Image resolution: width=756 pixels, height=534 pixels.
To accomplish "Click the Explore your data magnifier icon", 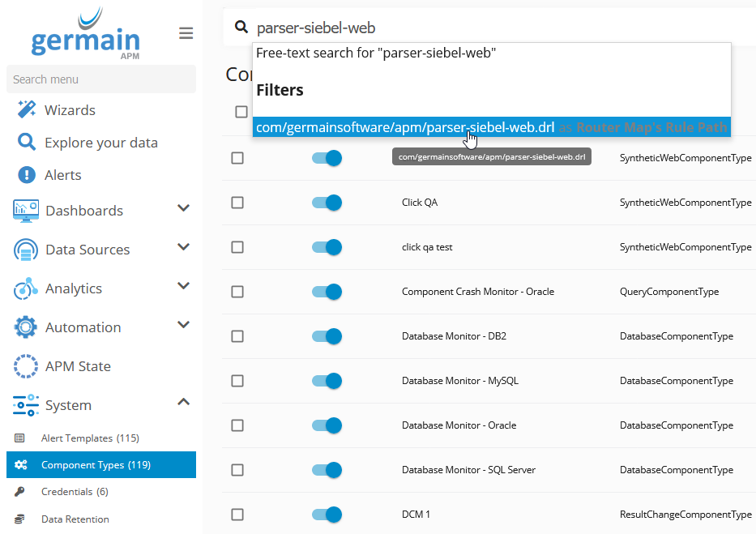I will click(x=27, y=143).
